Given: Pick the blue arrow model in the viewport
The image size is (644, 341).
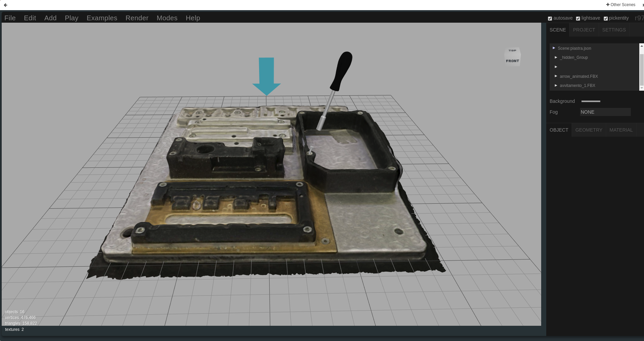Looking at the screenshot, I should click(267, 76).
